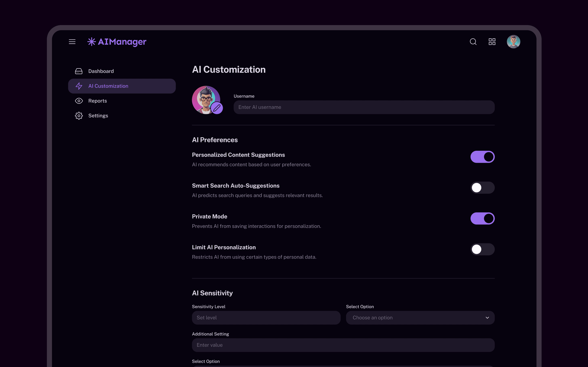Disable Personalized Content Suggestions toggle

[482, 157]
